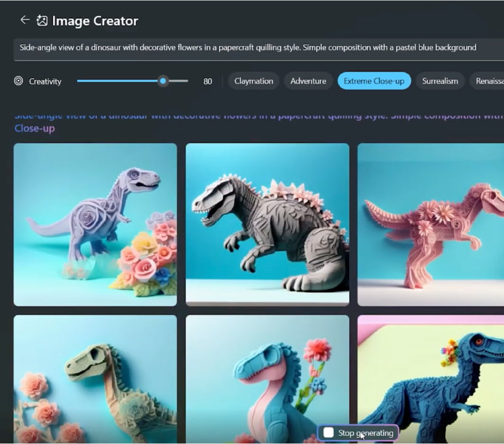Toggle the Adventure style chip
Viewport: 504px width, 444px height.
tap(308, 81)
